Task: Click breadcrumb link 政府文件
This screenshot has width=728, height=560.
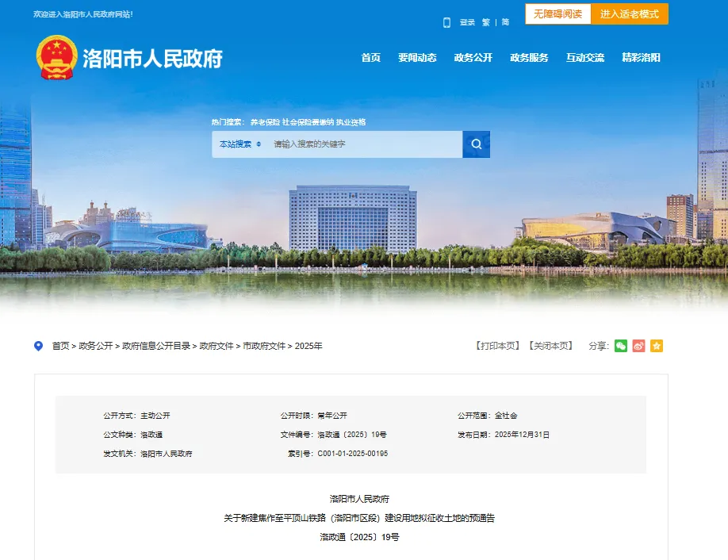Action: (x=216, y=346)
